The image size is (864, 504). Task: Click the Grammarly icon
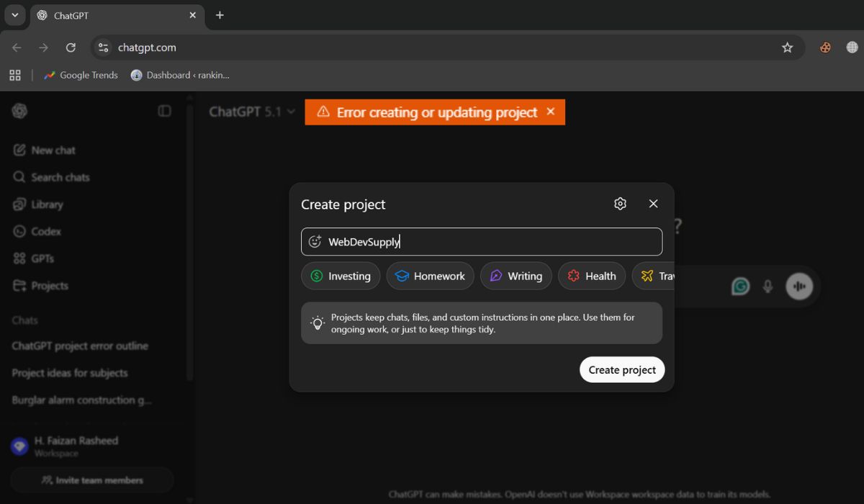(740, 286)
